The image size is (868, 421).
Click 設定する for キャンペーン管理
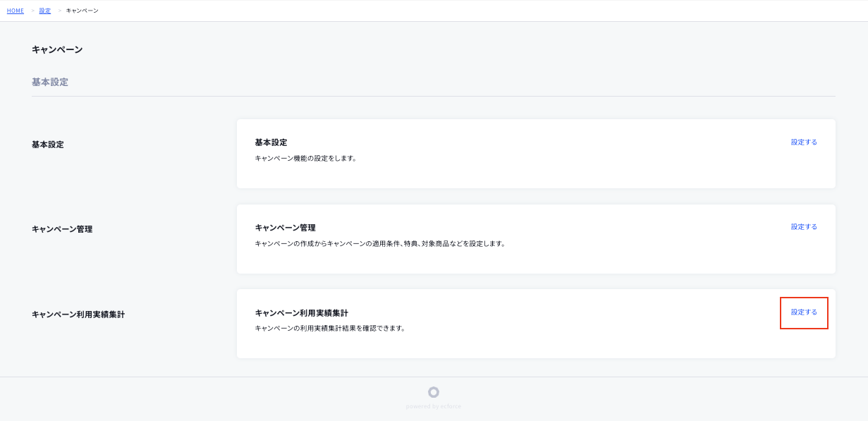[x=803, y=226]
